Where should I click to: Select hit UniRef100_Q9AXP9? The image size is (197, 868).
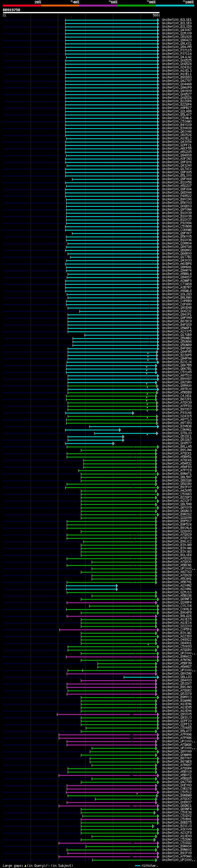[176, 88]
